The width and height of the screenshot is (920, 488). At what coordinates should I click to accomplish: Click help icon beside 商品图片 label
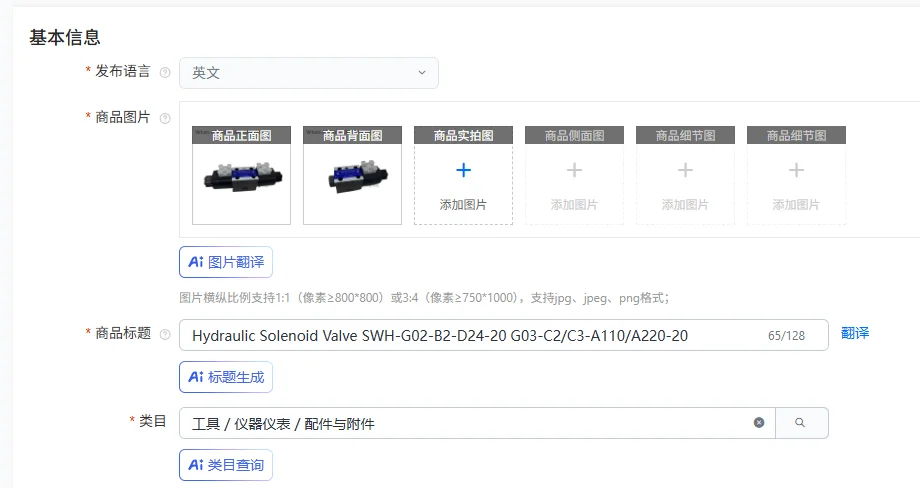pos(165,118)
